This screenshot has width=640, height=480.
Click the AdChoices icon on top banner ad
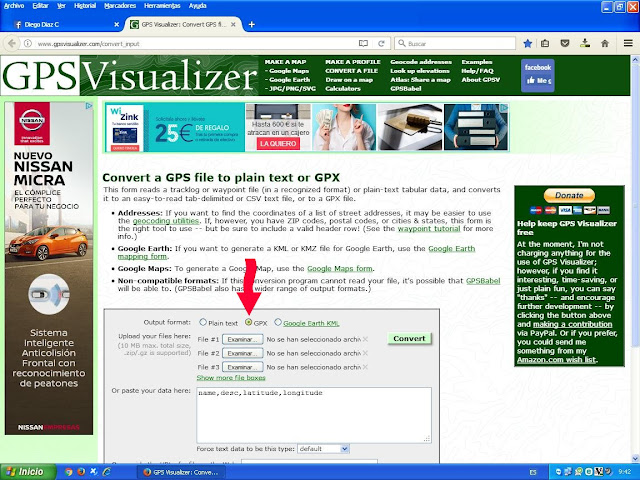coord(504,107)
